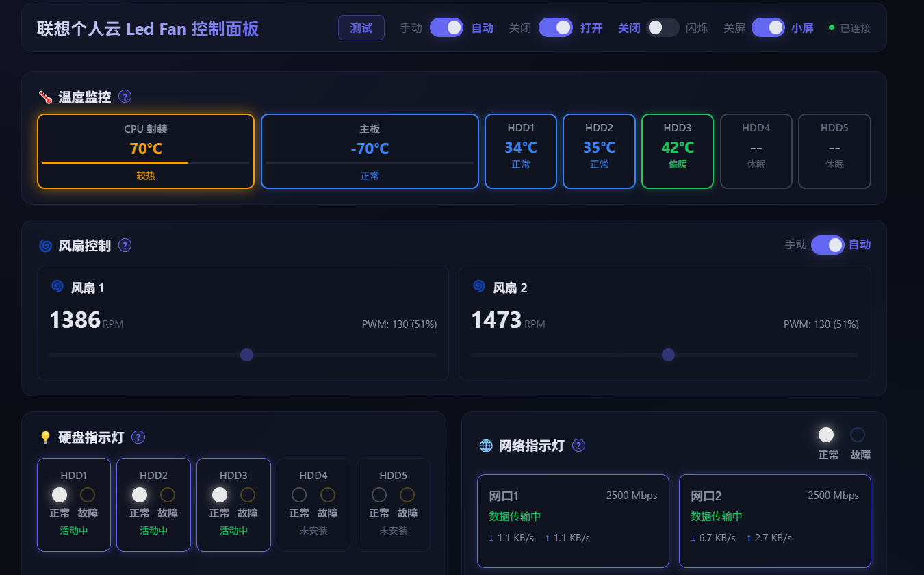Open the help icon next to 硬盘指示灯
This screenshot has width=924, height=575.
point(138,437)
